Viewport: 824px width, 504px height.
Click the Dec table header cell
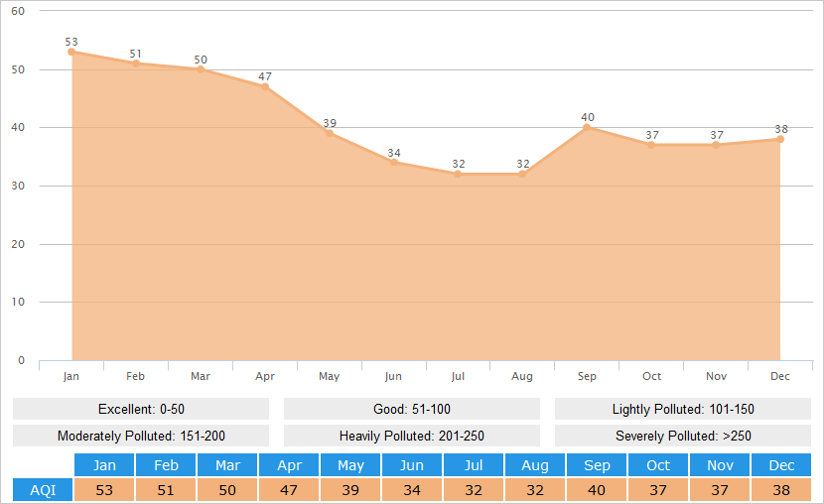(x=781, y=465)
